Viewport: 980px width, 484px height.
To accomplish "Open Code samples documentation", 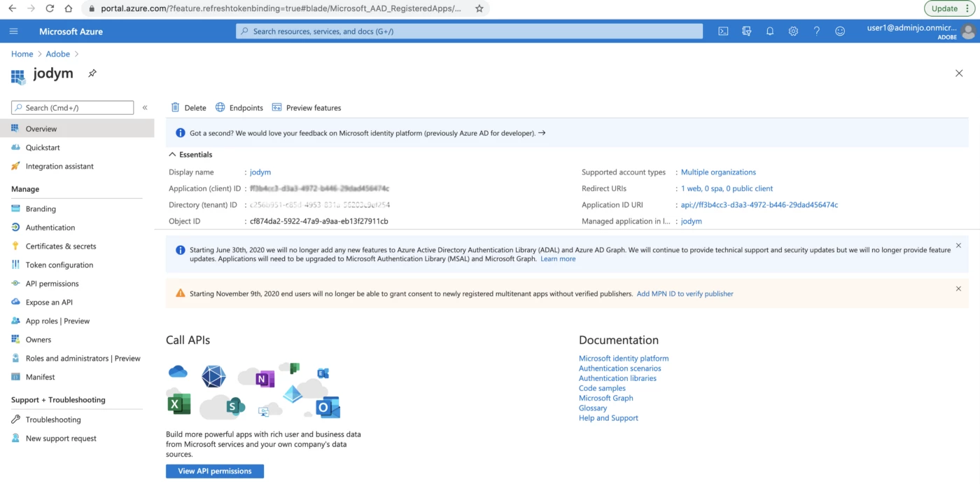I will (602, 388).
